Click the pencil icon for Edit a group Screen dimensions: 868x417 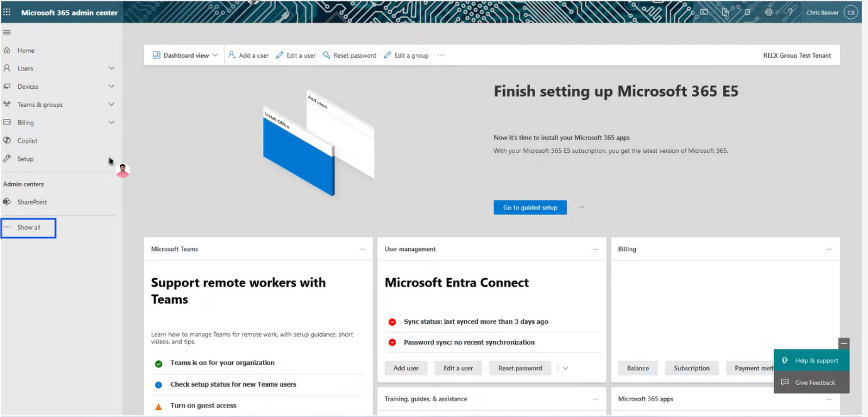pos(387,55)
